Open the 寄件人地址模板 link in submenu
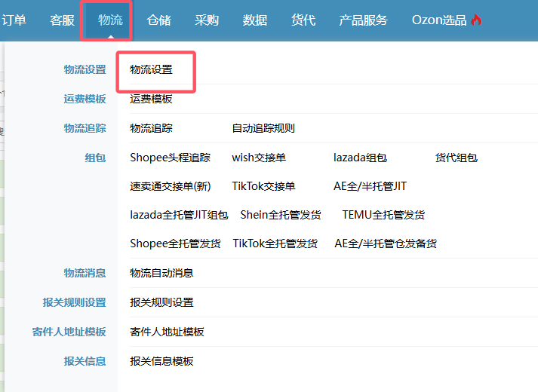Viewport: 538px width, 392px height. tap(167, 332)
